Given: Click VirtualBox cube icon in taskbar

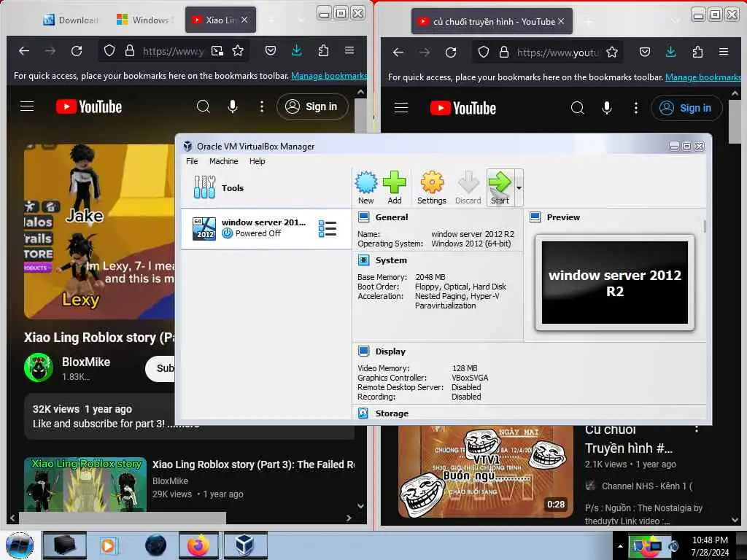Looking at the screenshot, I should point(245,545).
